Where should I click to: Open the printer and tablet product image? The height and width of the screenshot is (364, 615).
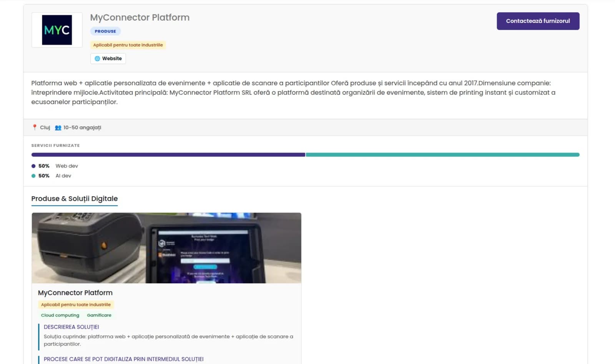pyautogui.click(x=166, y=248)
